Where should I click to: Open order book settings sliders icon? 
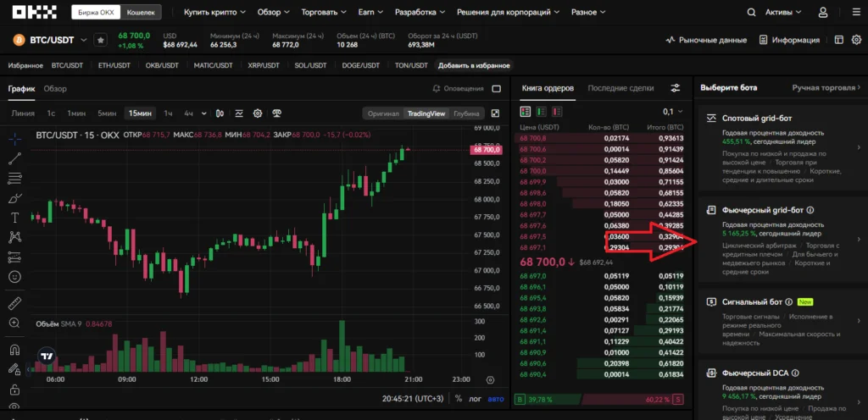click(x=675, y=88)
